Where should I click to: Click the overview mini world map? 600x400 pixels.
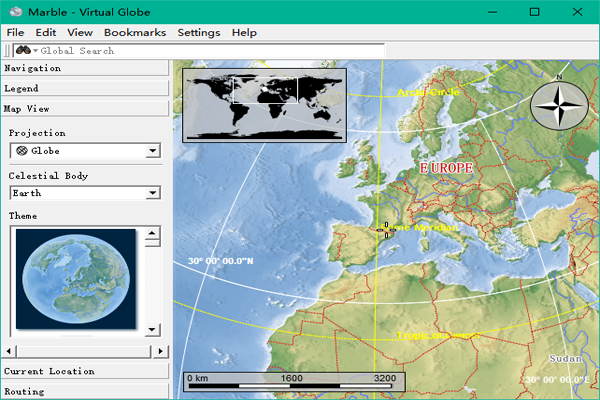click(264, 105)
